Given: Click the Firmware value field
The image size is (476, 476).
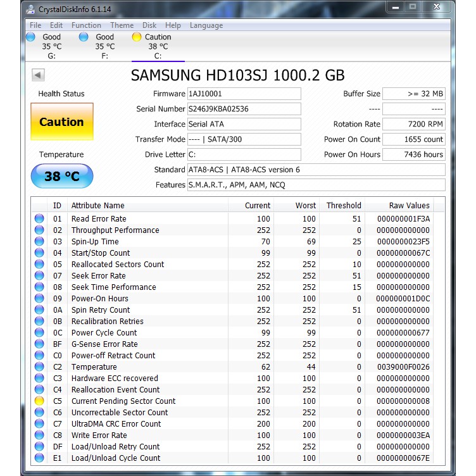Looking at the screenshot, I should (x=244, y=94).
